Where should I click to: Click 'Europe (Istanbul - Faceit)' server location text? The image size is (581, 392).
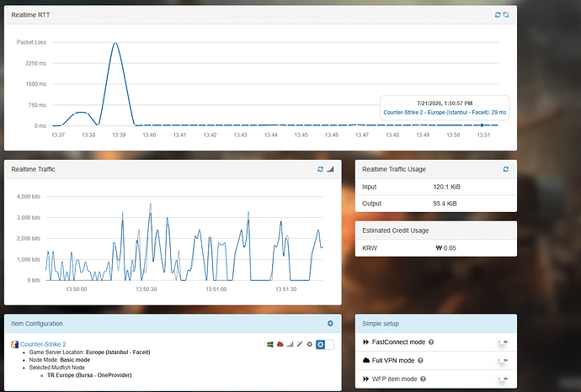(118, 352)
